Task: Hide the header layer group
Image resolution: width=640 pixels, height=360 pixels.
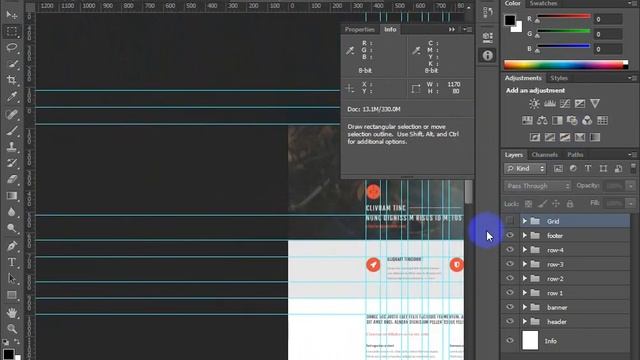Action: click(x=510, y=321)
